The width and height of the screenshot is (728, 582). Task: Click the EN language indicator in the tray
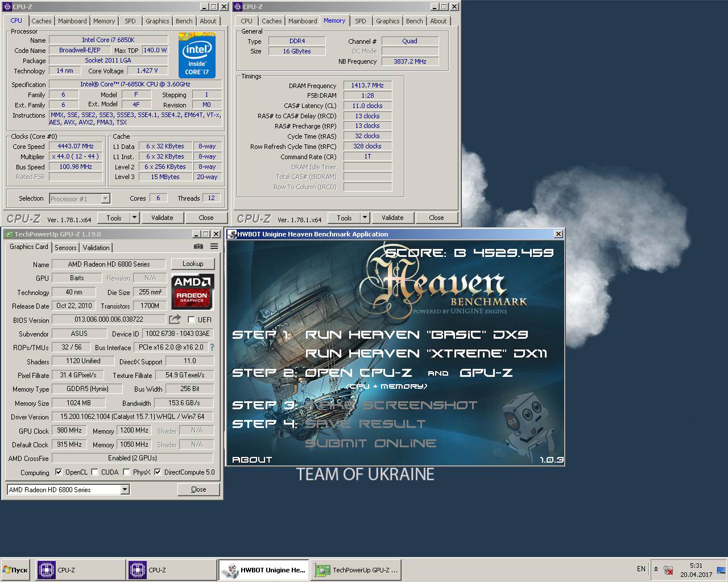(641, 569)
